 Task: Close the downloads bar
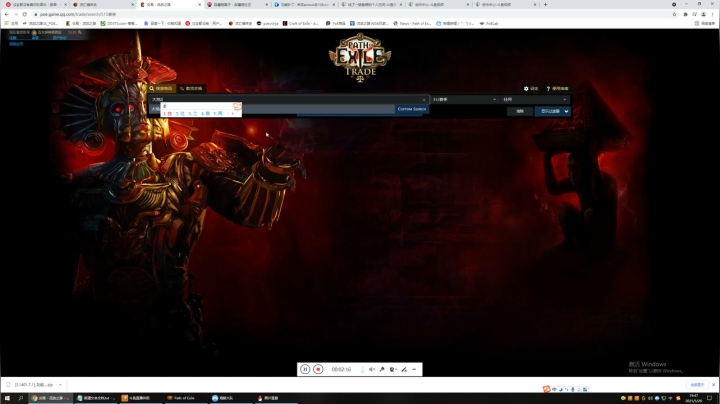pyautogui.click(x=713, y=385)
